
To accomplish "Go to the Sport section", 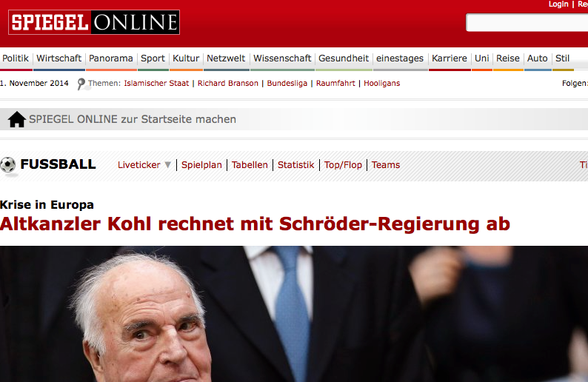I will 153,58.
